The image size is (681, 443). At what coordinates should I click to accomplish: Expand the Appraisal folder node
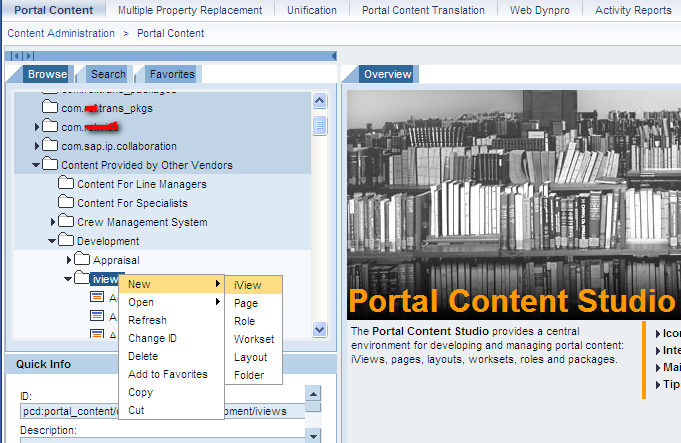pos(69,260)
